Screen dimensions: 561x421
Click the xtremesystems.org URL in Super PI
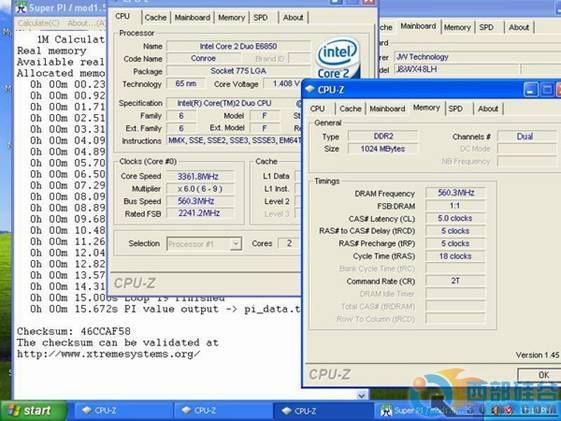(x=108, y=354)
